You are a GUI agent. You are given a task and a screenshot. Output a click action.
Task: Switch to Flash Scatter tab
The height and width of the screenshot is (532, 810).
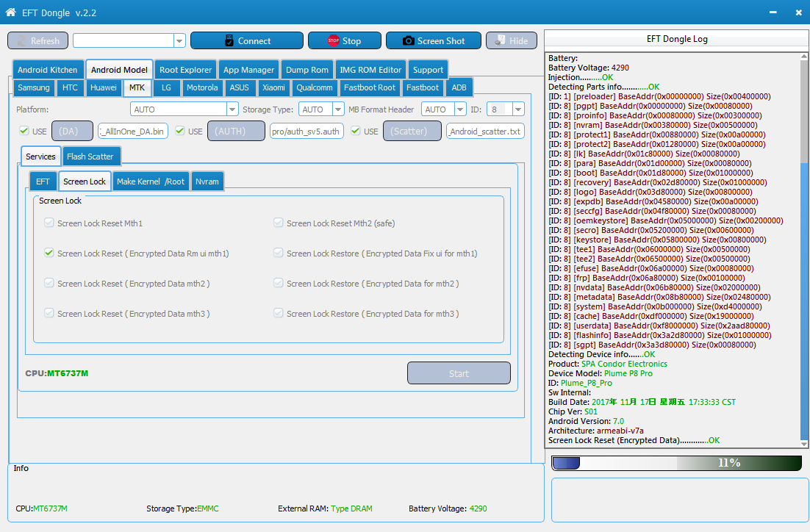(90, 157)
